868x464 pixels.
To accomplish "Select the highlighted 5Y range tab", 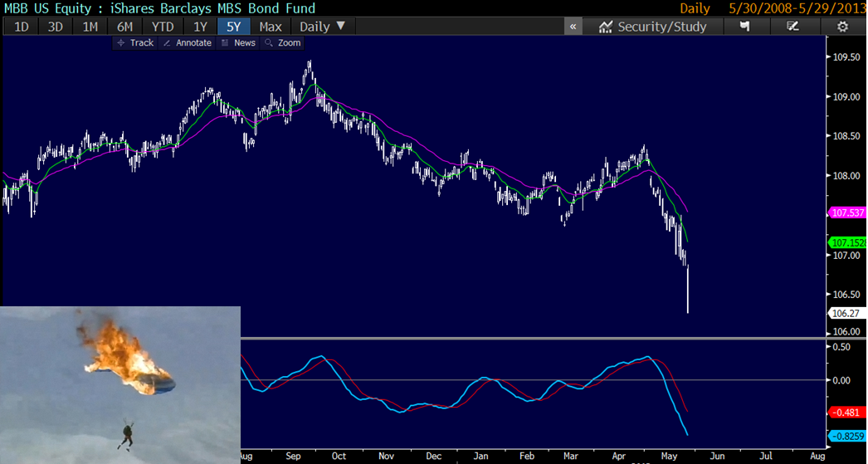I will pos(234,27).
